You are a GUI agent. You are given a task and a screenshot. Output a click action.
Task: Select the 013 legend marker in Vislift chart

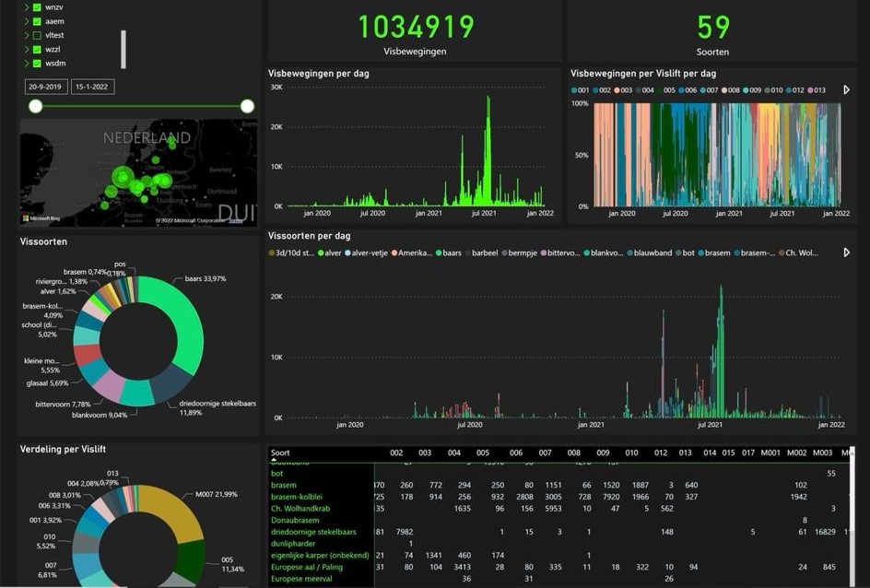pos(809,90)
